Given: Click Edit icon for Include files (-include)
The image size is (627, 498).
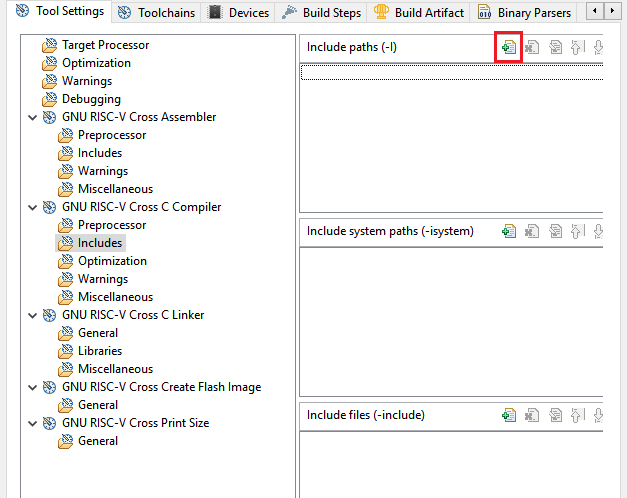Looking at the screenshot, I should coord(555,415).
